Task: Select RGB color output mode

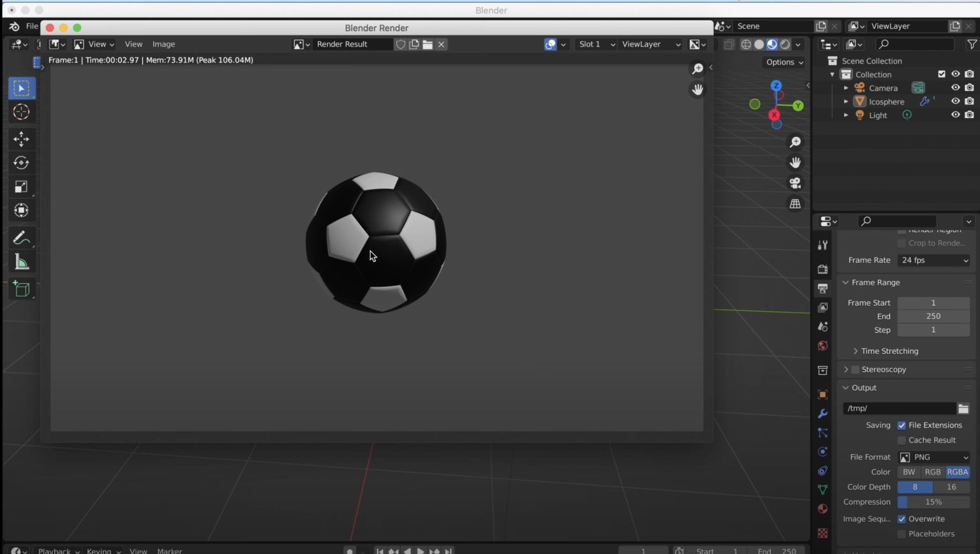Action: (933, 472)
